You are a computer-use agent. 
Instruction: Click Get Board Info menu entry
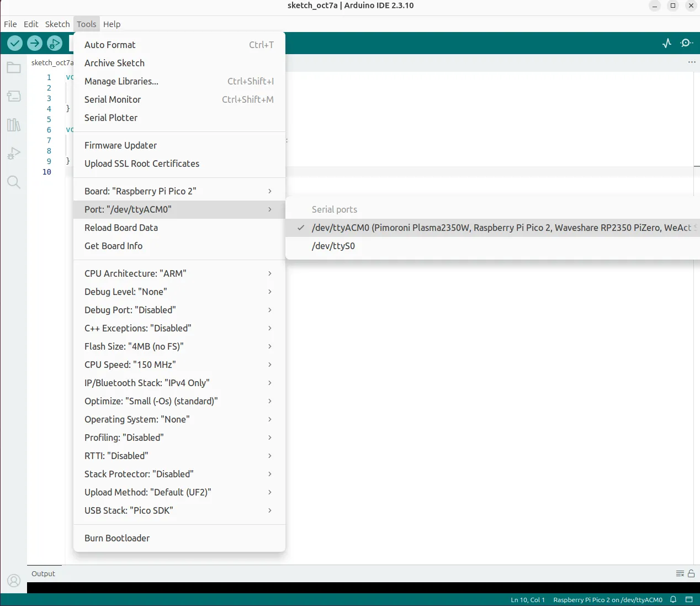pyautogui.click(x=179, y=246)
